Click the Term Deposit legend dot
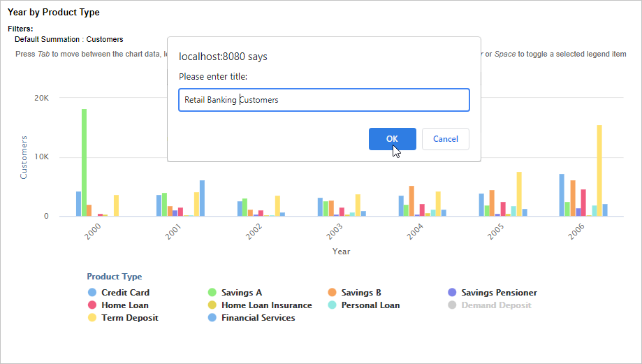 92,318
